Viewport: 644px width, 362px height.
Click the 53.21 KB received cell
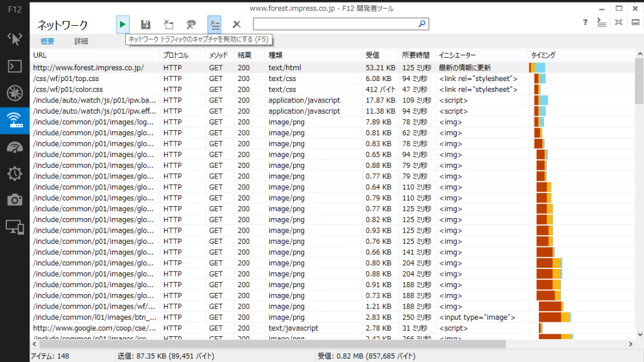point(380,68)
